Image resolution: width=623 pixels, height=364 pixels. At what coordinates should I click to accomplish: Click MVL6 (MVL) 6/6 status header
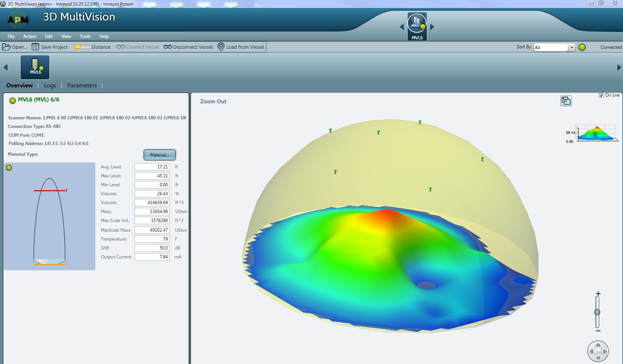point(39,100)
